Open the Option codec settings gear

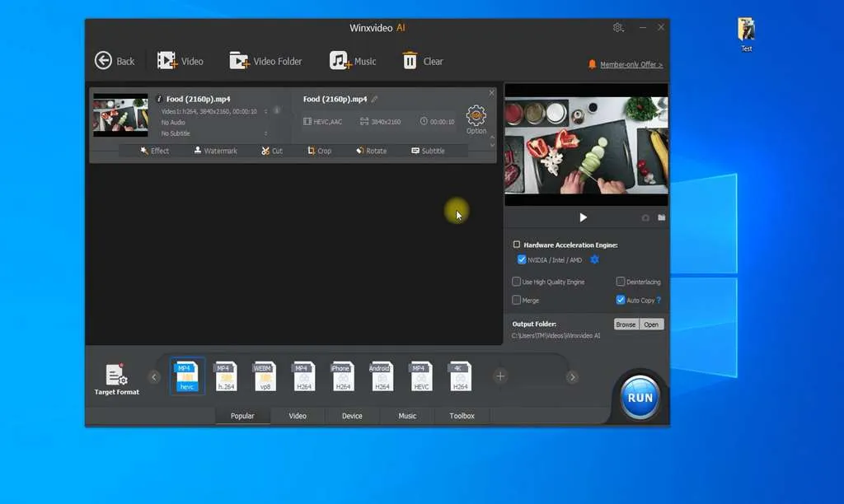[476, 117]
